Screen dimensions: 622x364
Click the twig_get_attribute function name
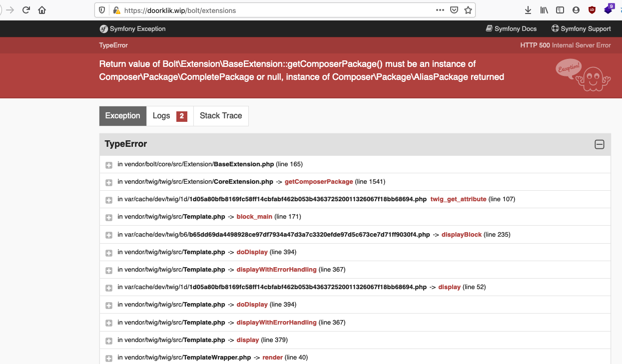click(458, 199)
